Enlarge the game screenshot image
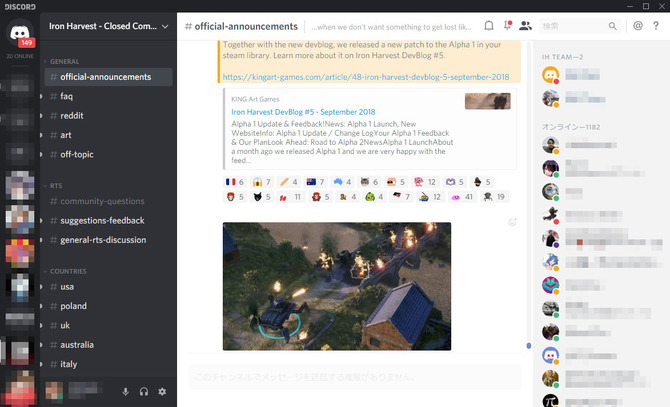 [337, 286]
